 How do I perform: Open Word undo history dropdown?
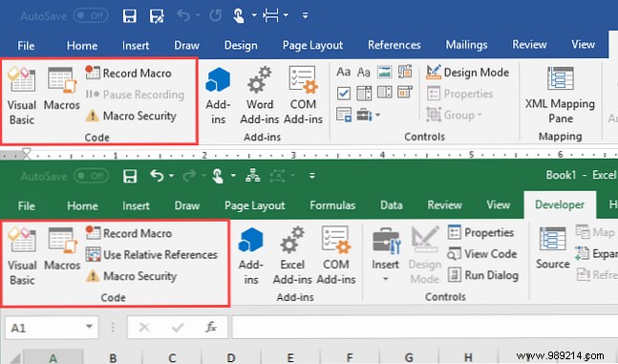(x=198, y=16)
